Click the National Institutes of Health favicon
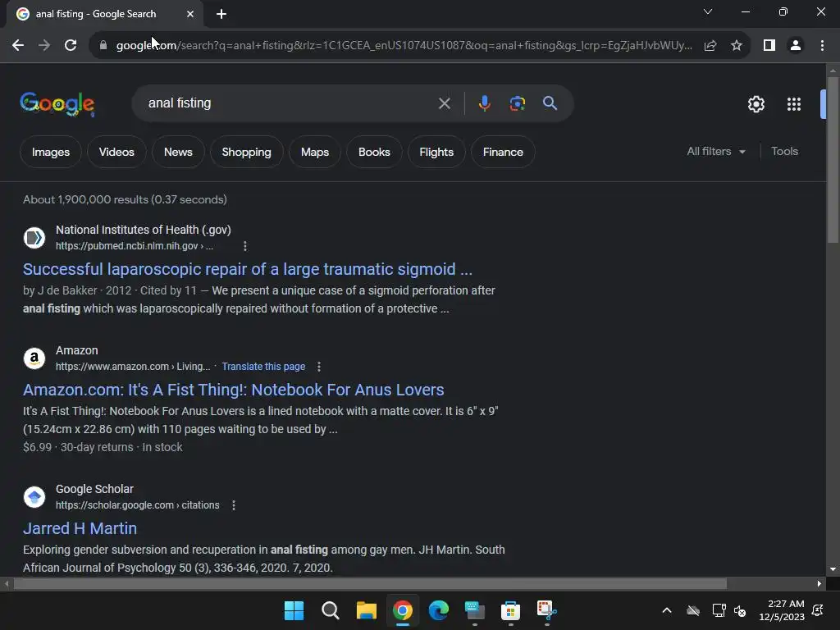This screenshot has width=840, height=630. tap(34, 237)
